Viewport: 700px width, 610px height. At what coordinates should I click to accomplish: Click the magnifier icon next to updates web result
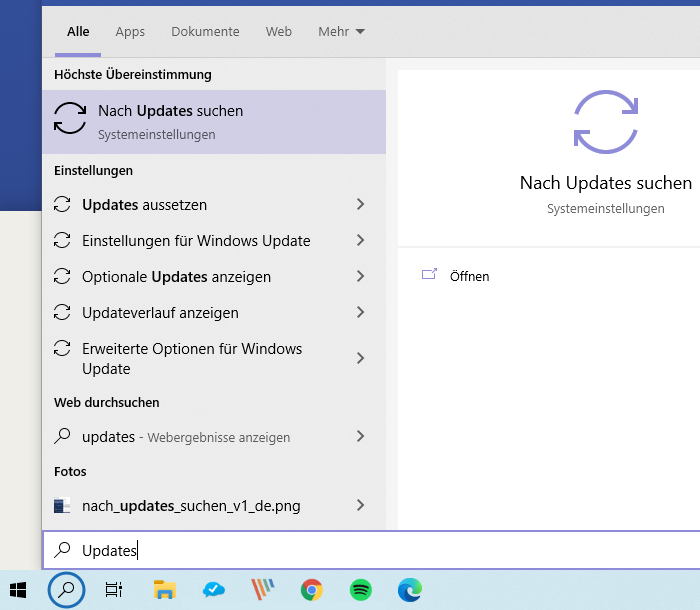pyautogui.click(x=62, y=436)
